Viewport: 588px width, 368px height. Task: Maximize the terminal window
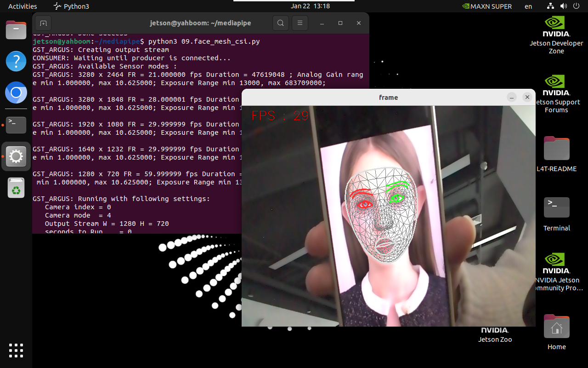[x=340, y=23]
